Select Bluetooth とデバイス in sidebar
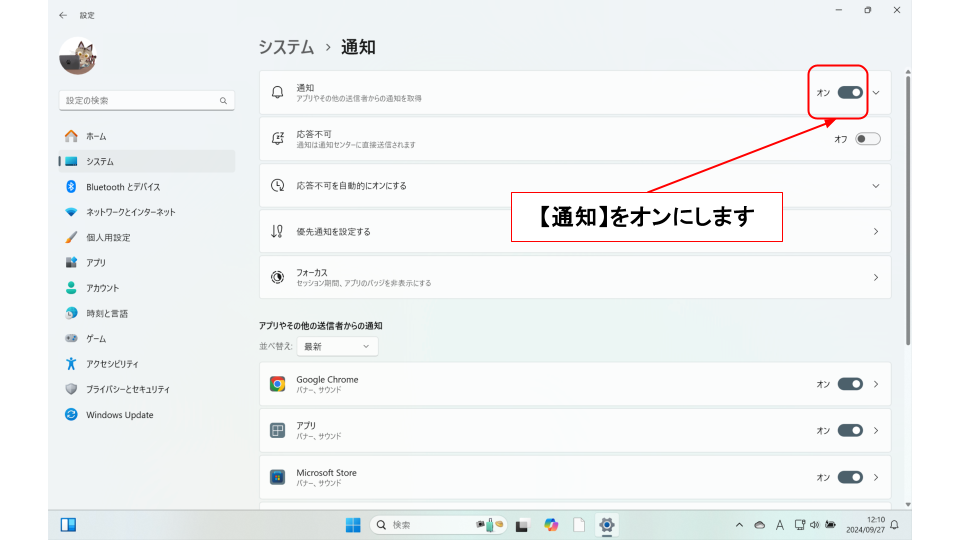960x540 pixels. tap(123, 187)
